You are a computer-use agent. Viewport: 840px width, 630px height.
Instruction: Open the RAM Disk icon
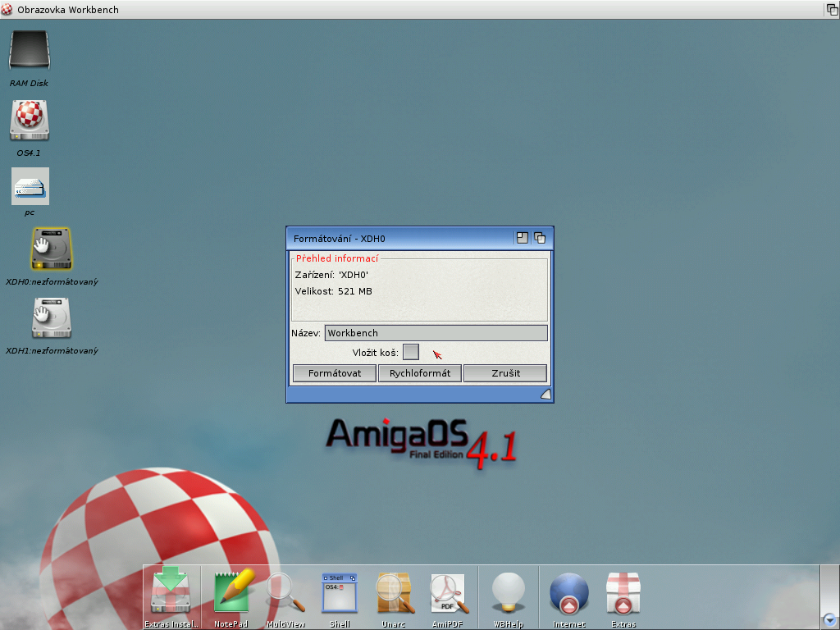[30, 51]
